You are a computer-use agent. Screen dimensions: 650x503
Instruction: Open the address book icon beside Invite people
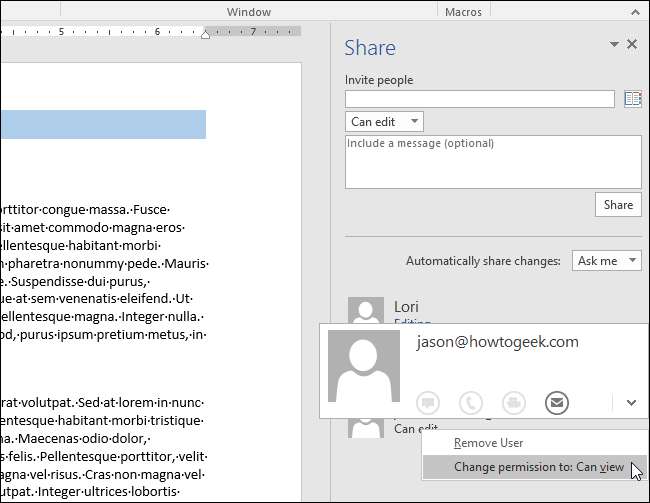tap(632, 98)
